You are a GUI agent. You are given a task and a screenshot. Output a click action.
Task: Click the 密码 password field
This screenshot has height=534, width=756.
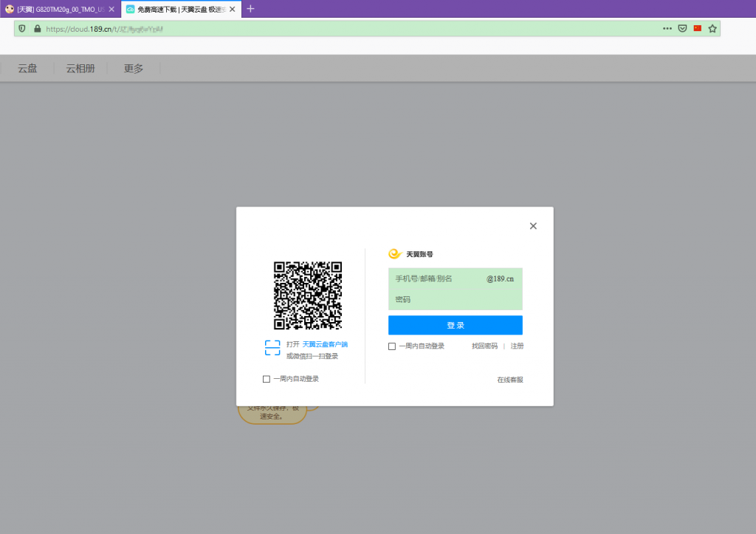click(455, 300)
